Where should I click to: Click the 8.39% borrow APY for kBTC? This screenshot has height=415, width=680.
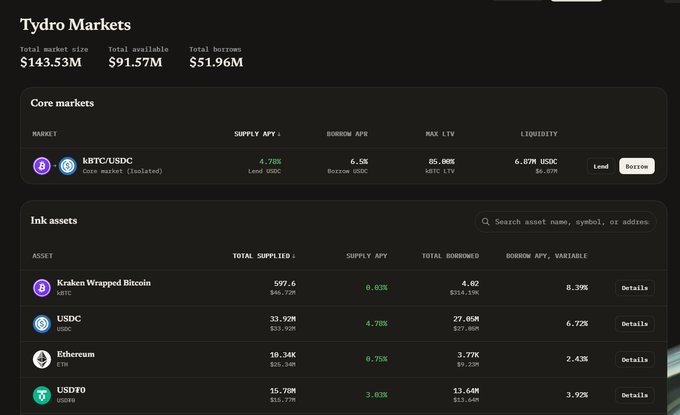point(577,288)
